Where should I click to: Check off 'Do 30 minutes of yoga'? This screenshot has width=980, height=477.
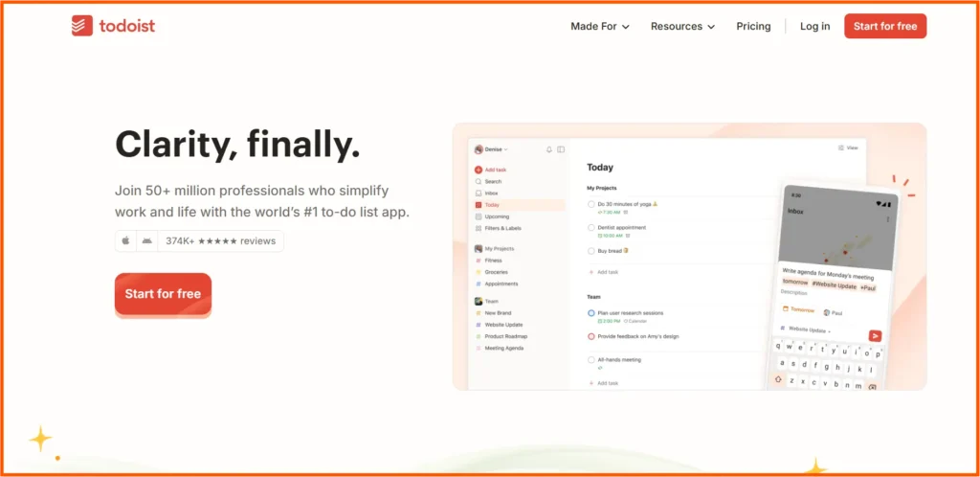pos(591,204)
